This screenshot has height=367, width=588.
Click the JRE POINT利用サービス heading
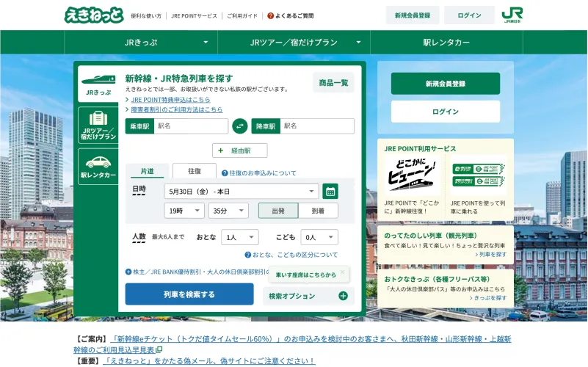point(420,149)
